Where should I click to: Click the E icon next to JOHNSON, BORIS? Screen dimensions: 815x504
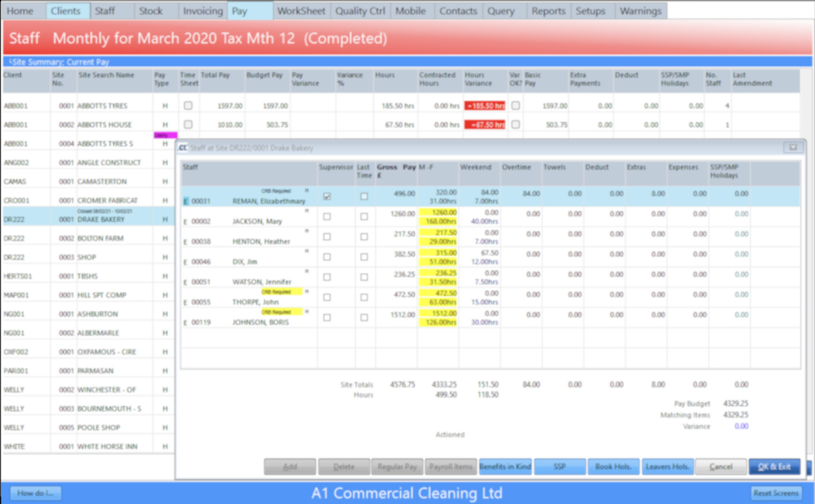[x=184, y=322]
